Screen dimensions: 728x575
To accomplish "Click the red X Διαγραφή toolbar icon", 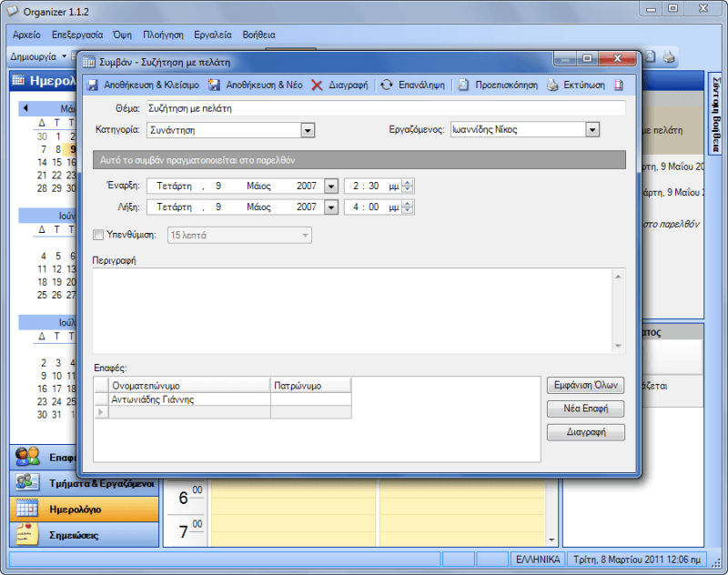I will tap(317, 86).
